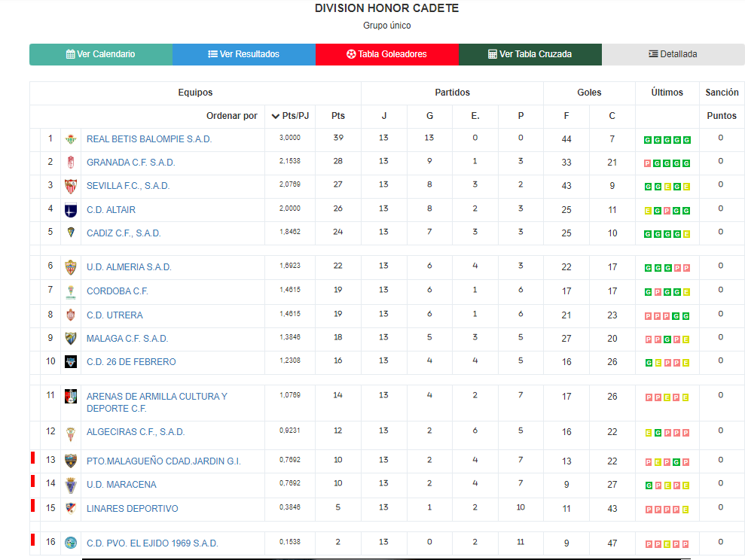
Task: Click the Linares Deportivo team crest
Action: pos(71,508)
